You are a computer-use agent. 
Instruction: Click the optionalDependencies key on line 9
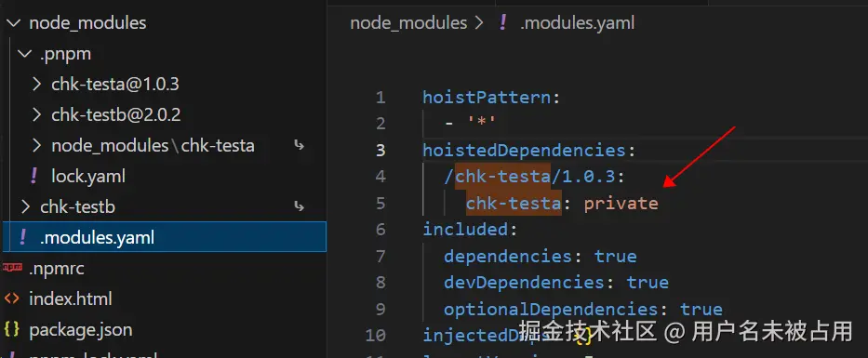(550, 309)
